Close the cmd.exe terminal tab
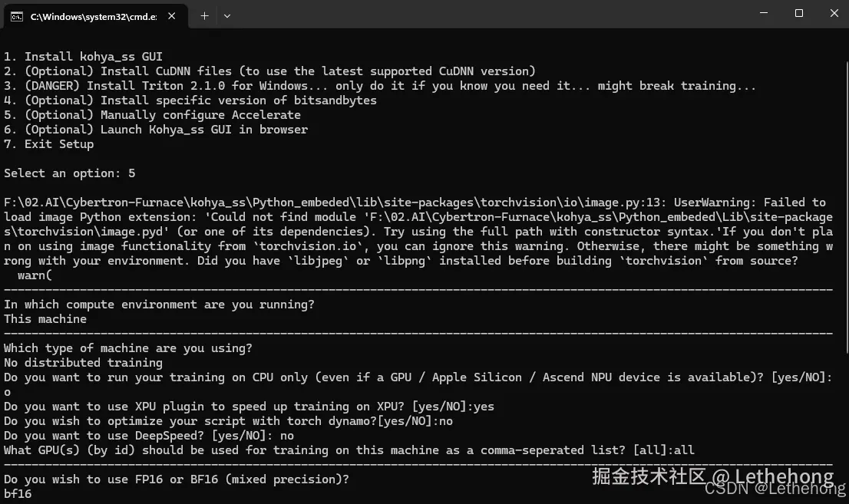This screenshot has width=849, height=504. pos(173,15)
